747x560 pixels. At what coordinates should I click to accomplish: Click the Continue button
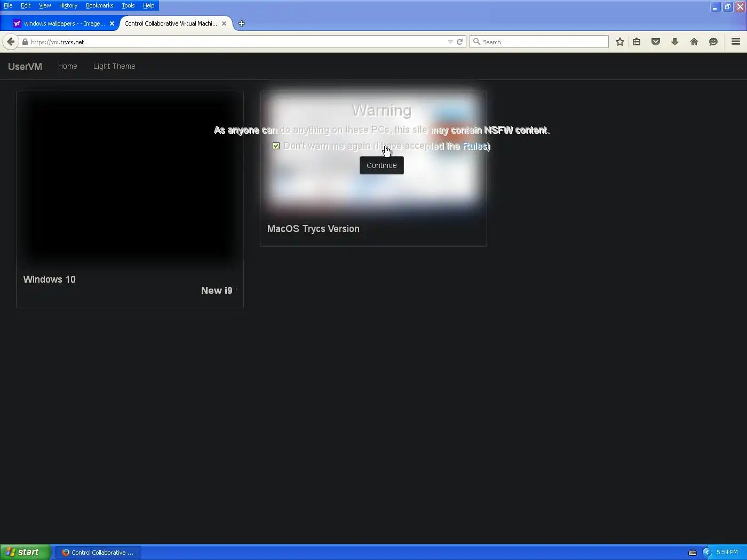coord(382,165)
